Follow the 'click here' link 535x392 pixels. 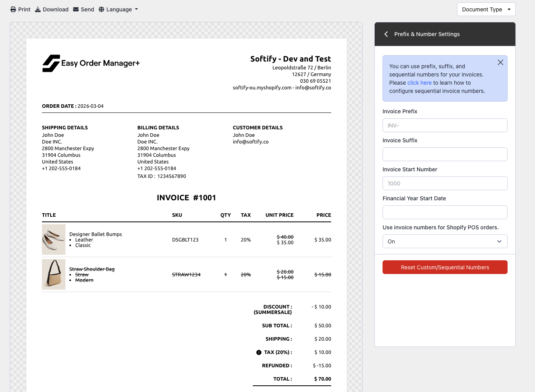[419, 83]
